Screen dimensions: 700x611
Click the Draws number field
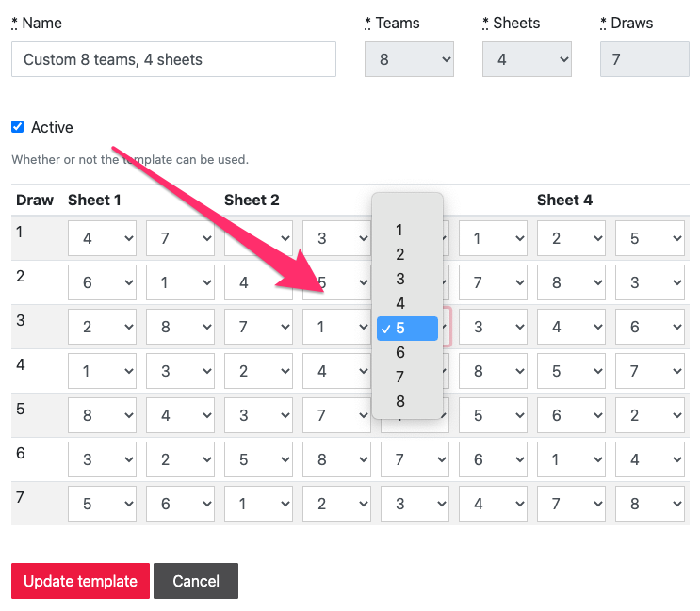(x=644, y=59)
